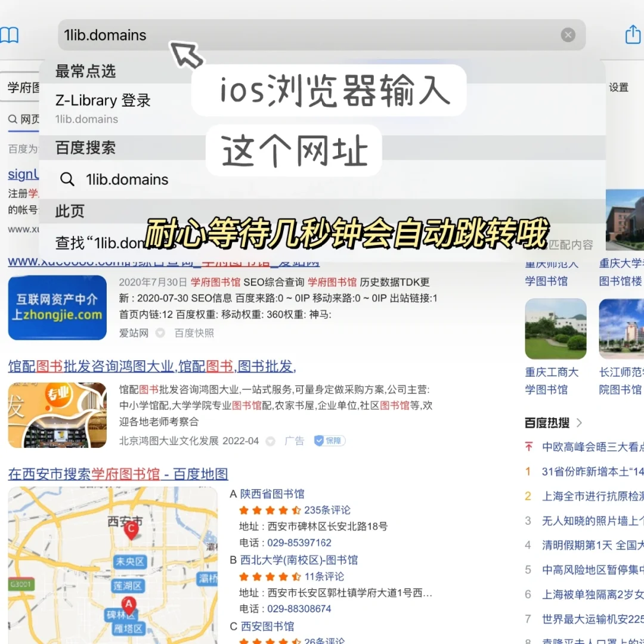Click the red top-arrow icon in hot searches
Screen dimensions: 644x644
528,447
